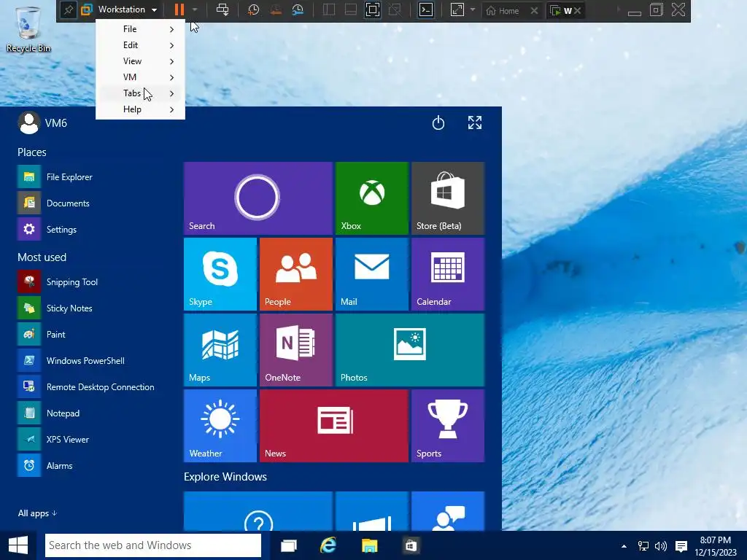Open the Photos tile
This screenshot has width=747, height=560.
pos(410,350)
